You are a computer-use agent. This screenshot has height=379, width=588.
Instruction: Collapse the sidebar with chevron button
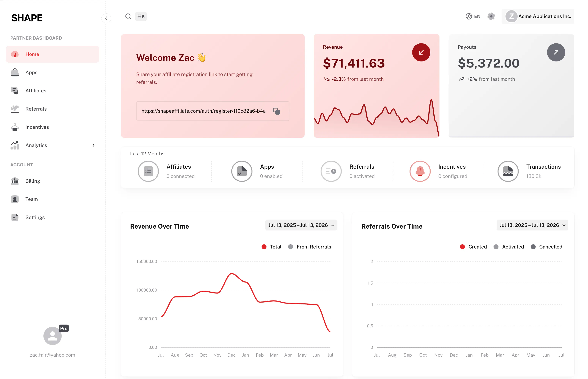(x=106, y=18)
